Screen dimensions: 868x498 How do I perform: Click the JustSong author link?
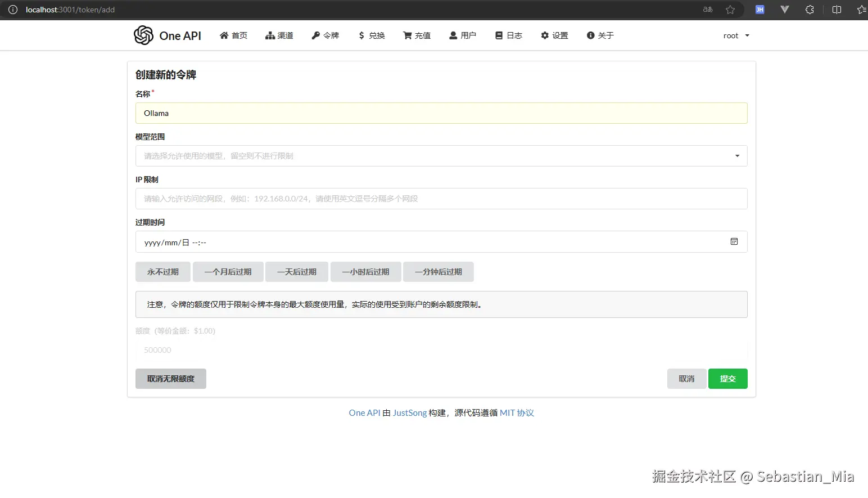pyautogui.click(x=410, y=412)
